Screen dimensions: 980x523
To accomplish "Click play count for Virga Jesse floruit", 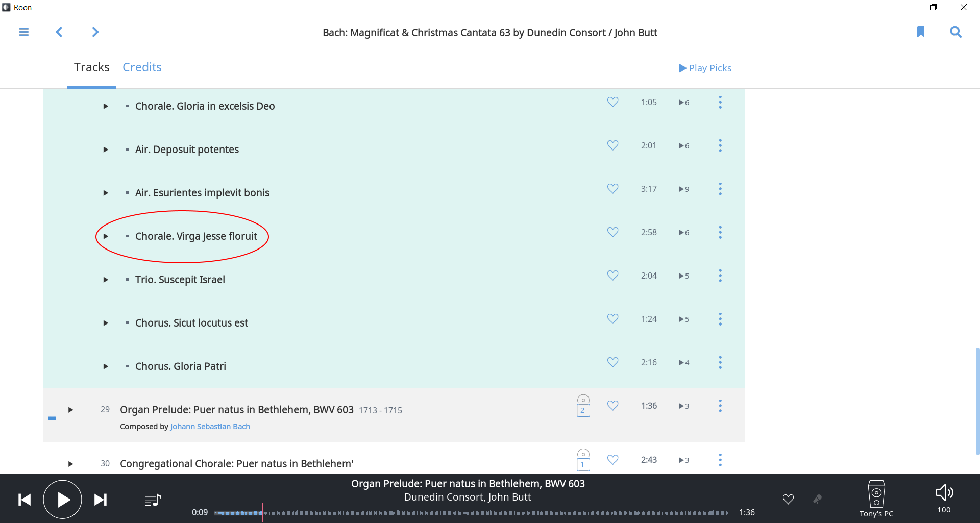I will click(684, 233).
